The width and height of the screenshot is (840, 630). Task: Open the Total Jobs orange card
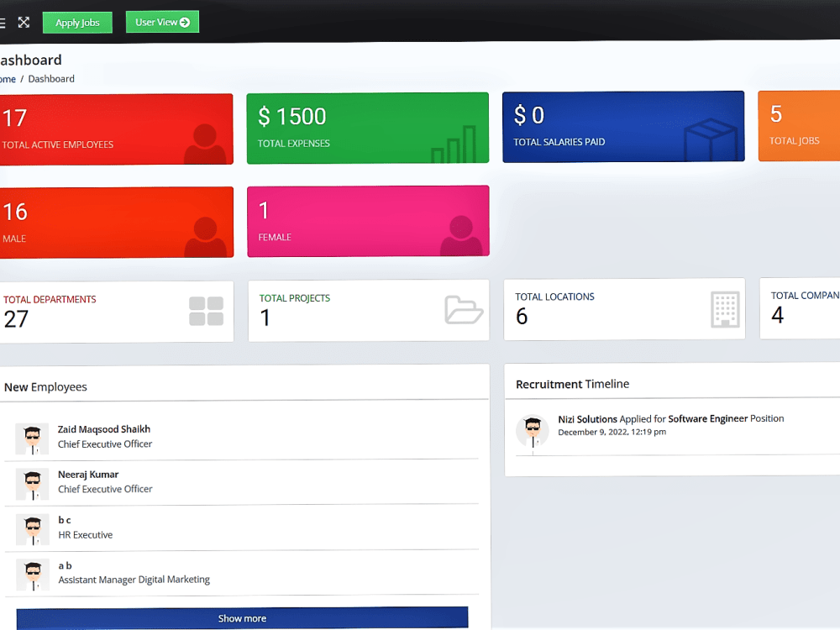799,126
